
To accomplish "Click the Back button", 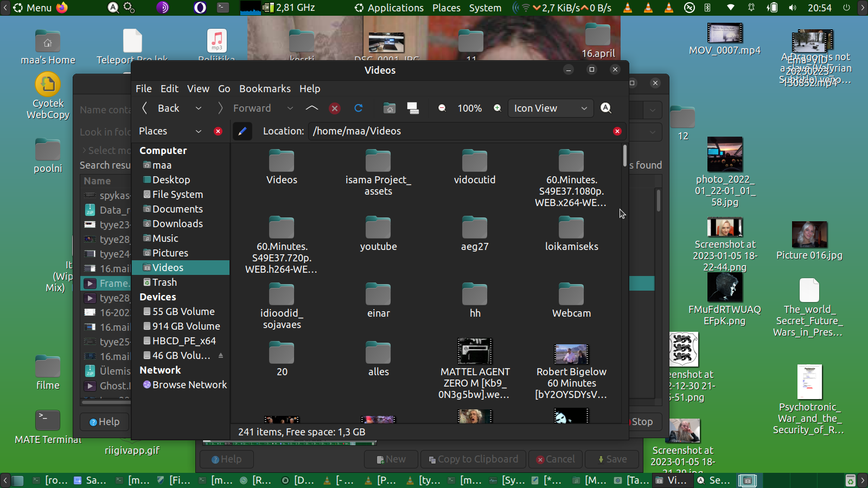I will [161, 108].
